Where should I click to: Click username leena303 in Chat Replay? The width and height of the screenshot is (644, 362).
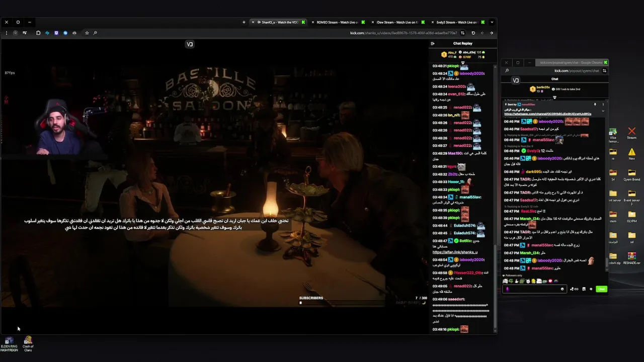457,86
